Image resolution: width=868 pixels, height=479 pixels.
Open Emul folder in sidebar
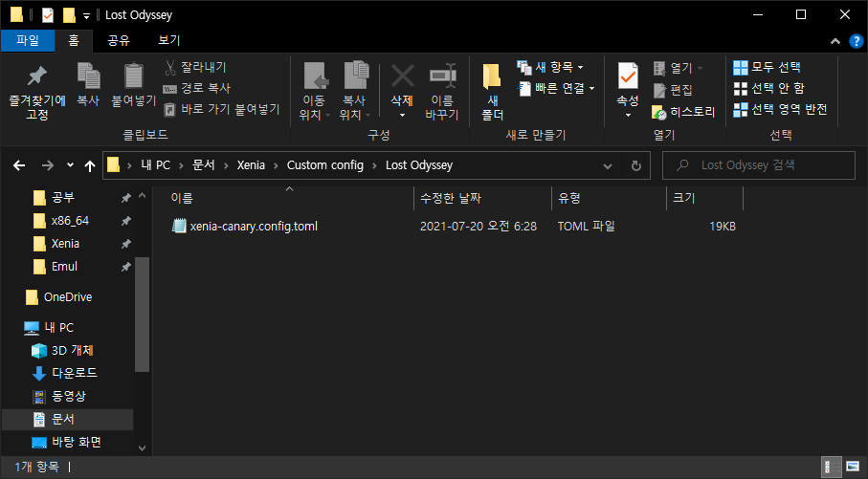64,267
